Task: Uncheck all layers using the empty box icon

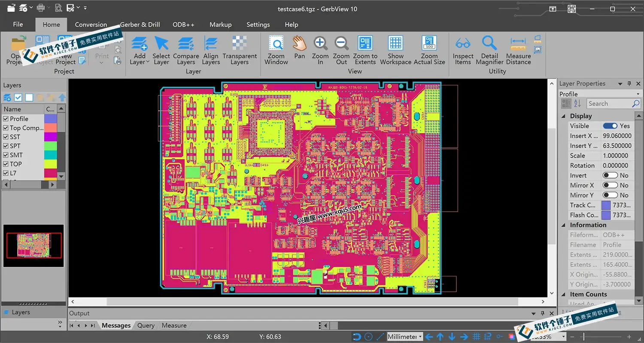Action: click(29, 97)
